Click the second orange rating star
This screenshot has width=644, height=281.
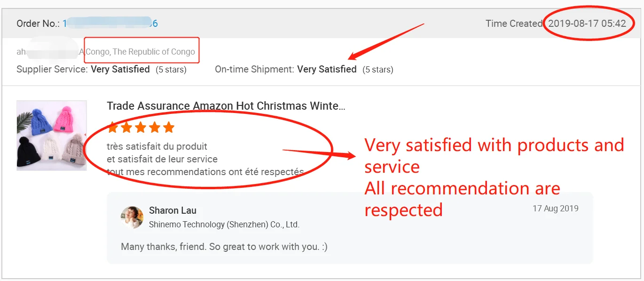pyautogui.click(x=126, y=127)
